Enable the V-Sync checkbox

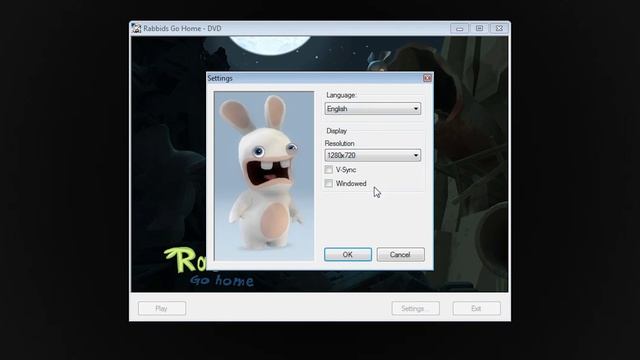[329, 169]
